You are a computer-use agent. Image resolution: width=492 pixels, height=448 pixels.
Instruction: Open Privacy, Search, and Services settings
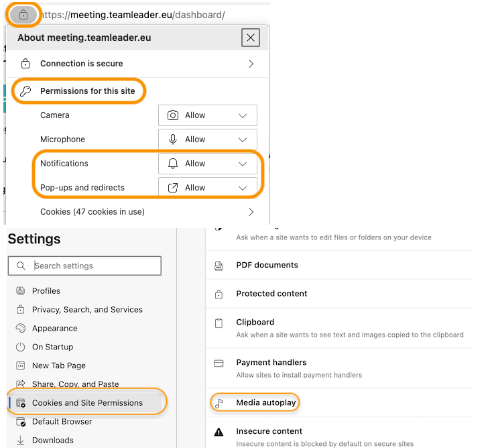click(87, 310)
